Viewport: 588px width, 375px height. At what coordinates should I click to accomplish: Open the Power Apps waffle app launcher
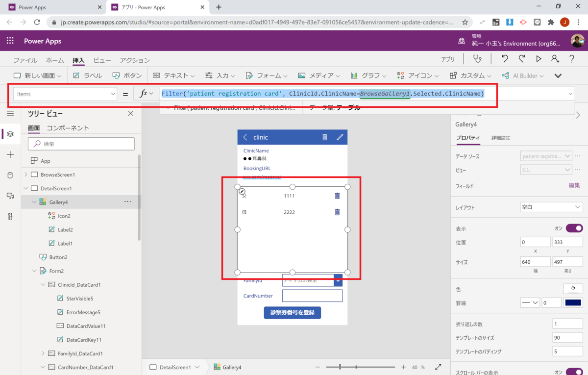coord(10,41)
